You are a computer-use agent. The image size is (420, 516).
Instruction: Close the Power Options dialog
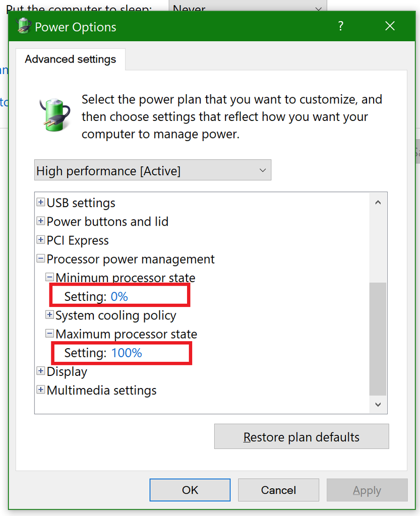click(390, 26)
